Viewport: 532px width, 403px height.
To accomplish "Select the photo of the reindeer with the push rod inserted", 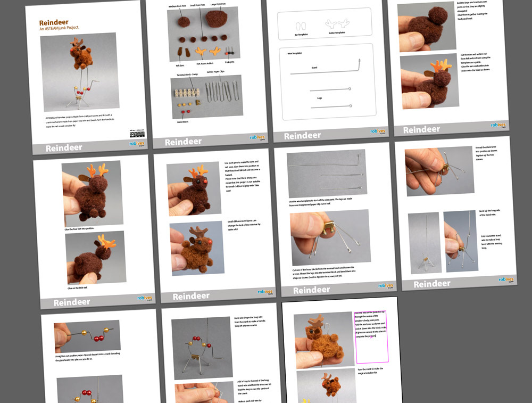I will 324,340.
